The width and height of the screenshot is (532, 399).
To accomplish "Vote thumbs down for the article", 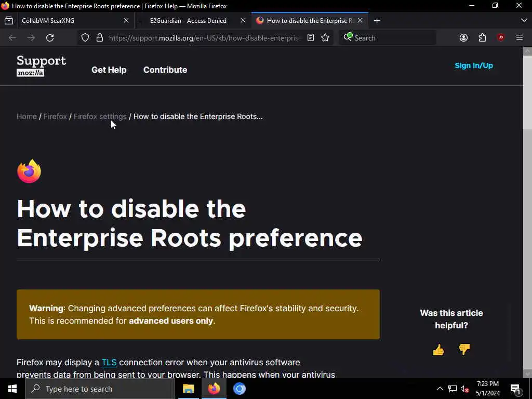I will [464, 350].
